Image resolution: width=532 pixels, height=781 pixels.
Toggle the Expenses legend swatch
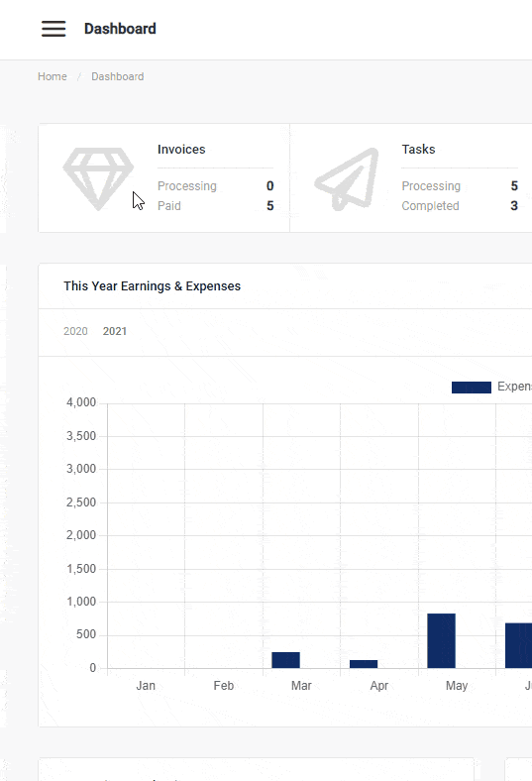click(x=472, y=387)
